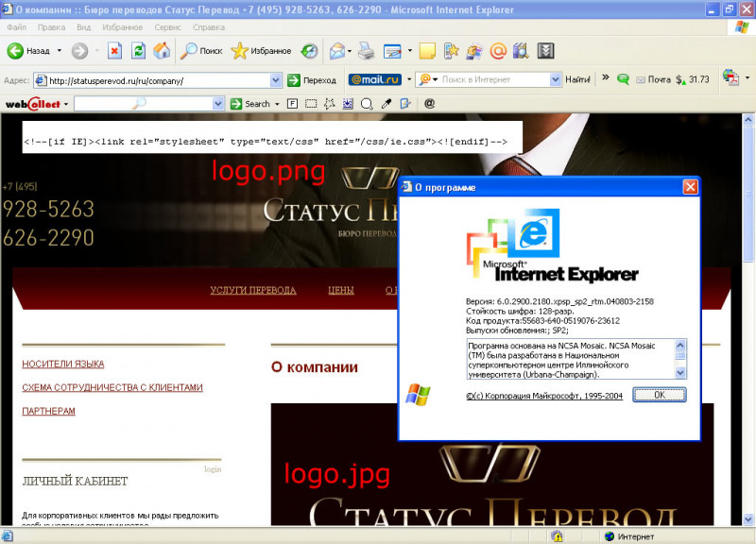Click the orange @ toolbar icon
This screenshot has width=756, height=544.
click(498, 51)
